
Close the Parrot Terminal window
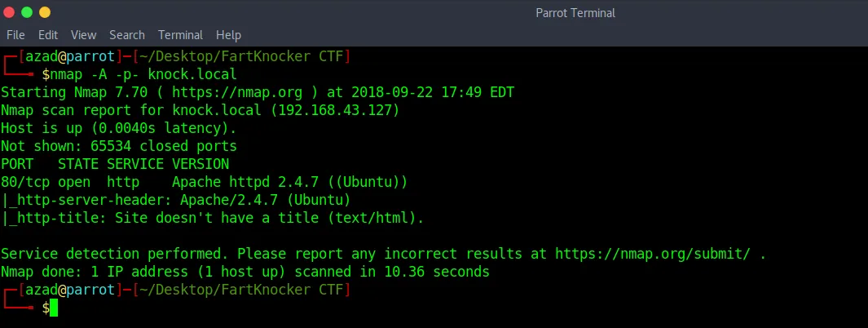[x=9, y=12]
